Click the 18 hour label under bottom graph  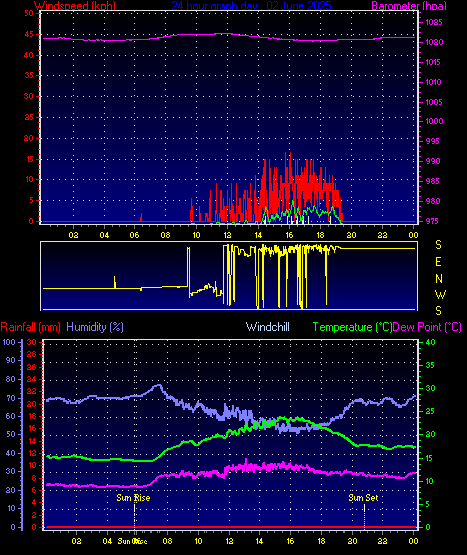pos(321,541)
